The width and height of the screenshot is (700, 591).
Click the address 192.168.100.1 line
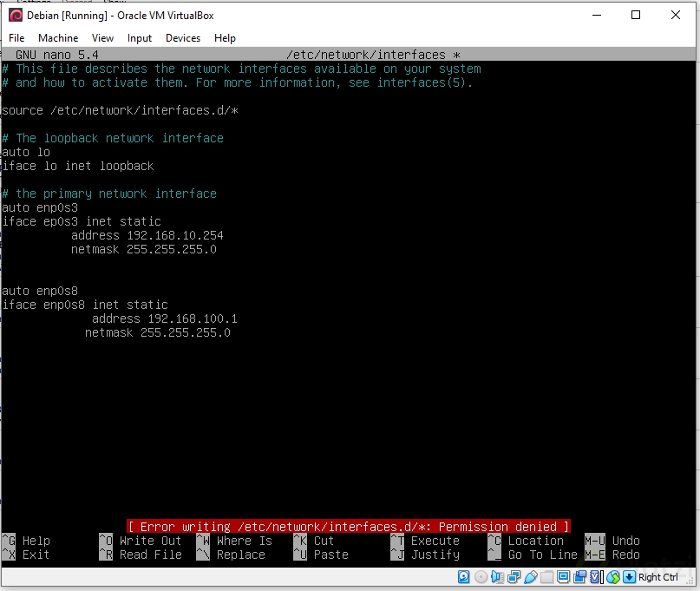pos(165,318)
